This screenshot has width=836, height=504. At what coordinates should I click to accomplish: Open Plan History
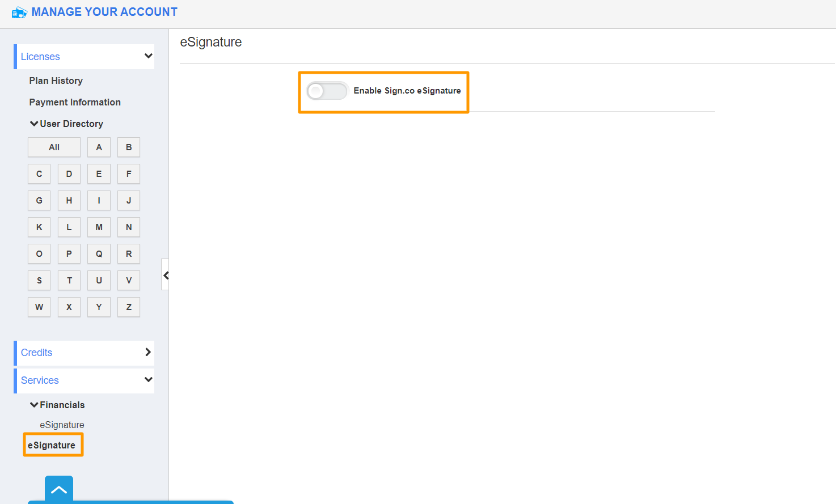(56, 81)
